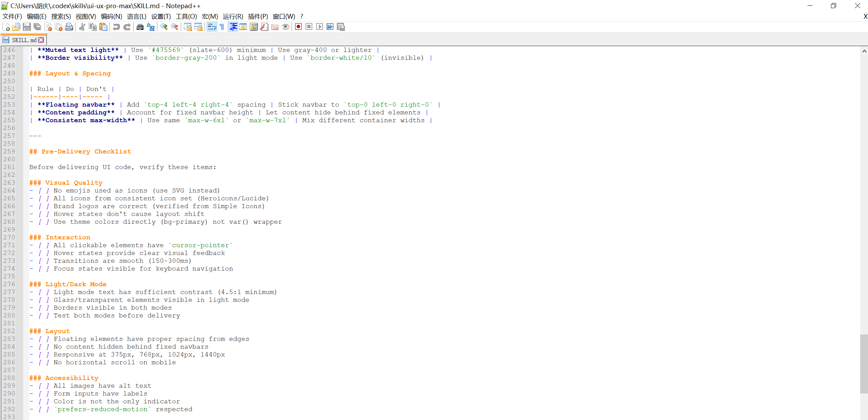Click '**Floating navbar**' table cell text

click(76, 105)
